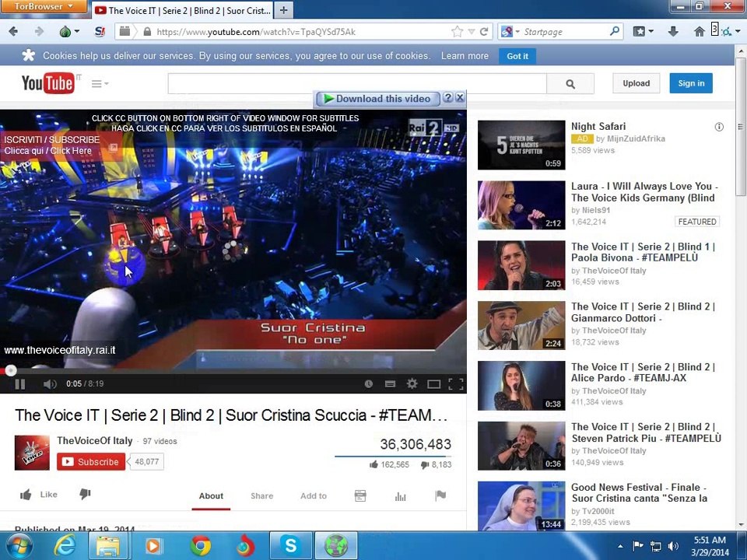Screen dimensions: 747x560
Task: Reload the page with refresh icon
Action: pos(484,32)
